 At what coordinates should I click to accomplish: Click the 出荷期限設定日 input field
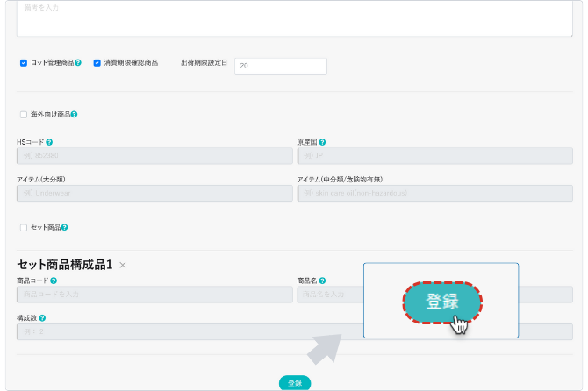pyautogui.click(x=280, y=66)
